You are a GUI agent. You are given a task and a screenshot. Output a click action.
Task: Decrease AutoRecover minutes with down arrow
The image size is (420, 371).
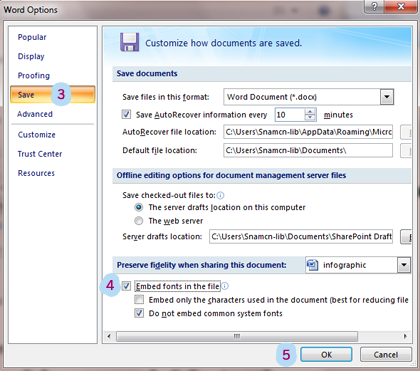(310, 118)
